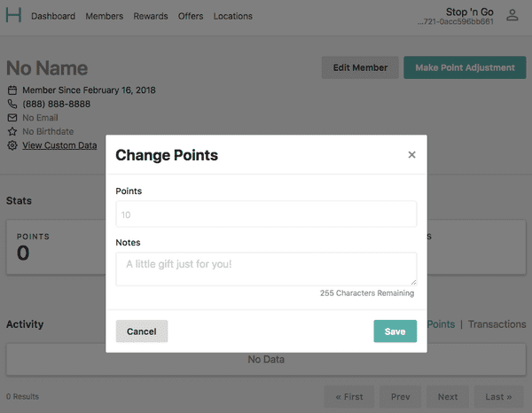Image resolution: width=532 pixels, height=413 pixels.
Task: Open the Locations page
Action: 232,16
